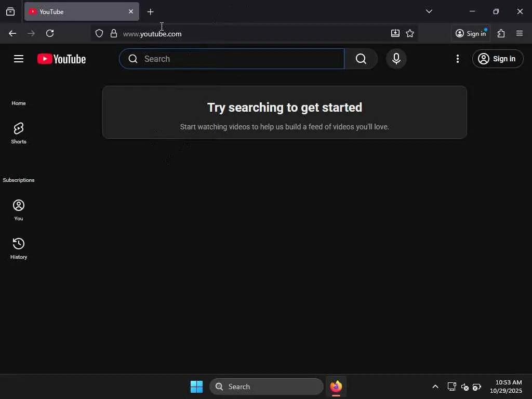Click the Firefox account Sign in button
The image size is (532, 399).
point(471,33)
